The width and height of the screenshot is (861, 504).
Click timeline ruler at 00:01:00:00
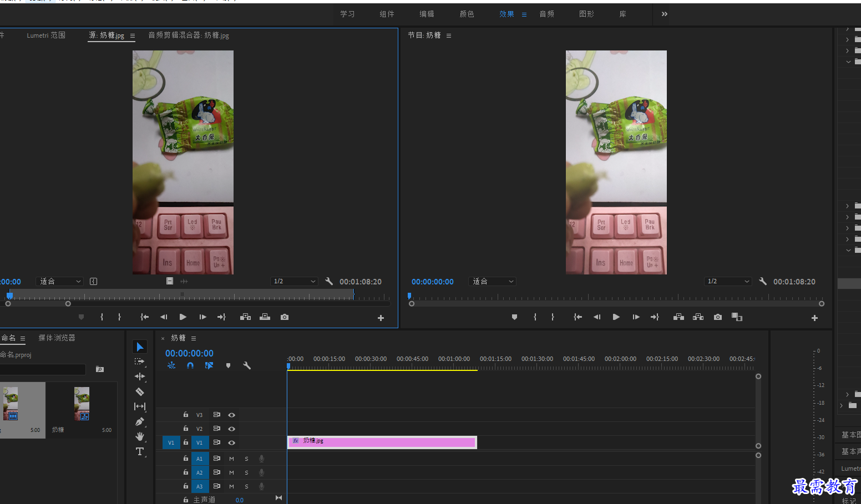(x=454, y=359)
